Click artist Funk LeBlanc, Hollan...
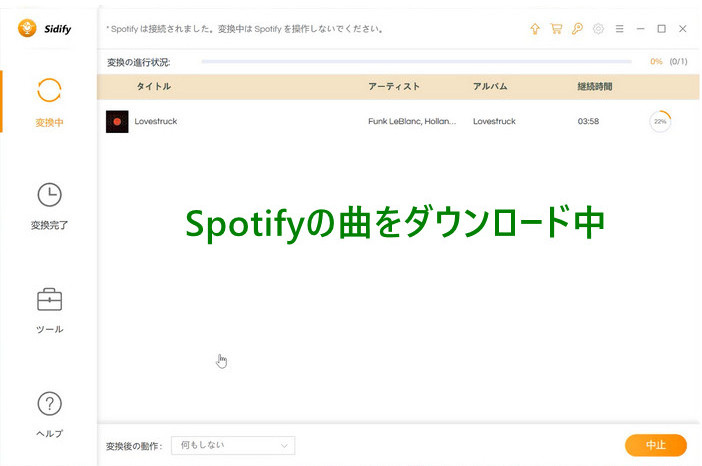This screenshot has width=702, height=466. point(412,121)
